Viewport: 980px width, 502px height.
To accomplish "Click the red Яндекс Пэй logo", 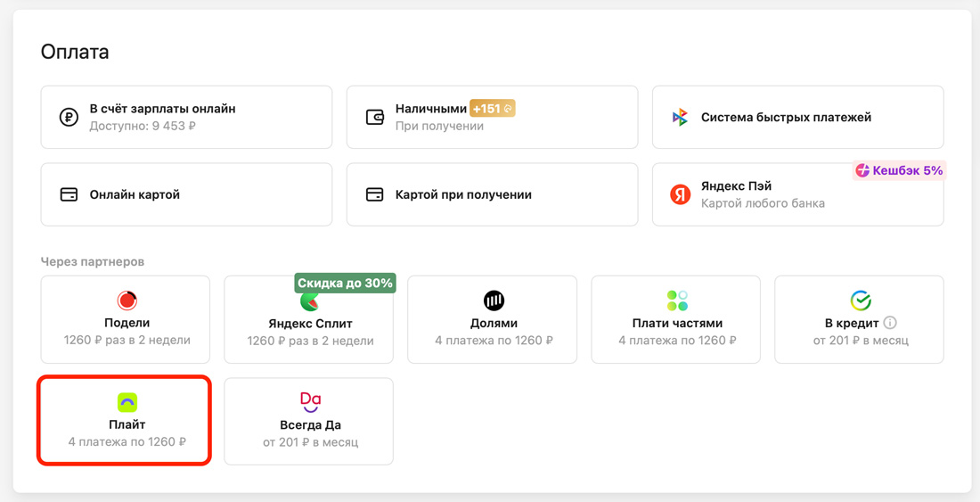I will point(680,194).
